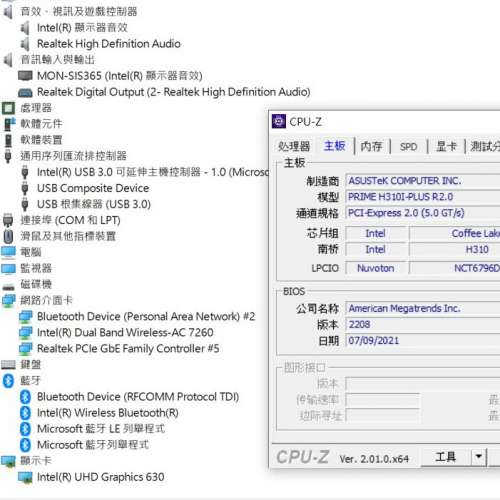Click the Realtek High Definition Audio speaker icon
Image resolution: width=500 pixels, height=500 pixels.
[25, 44]
